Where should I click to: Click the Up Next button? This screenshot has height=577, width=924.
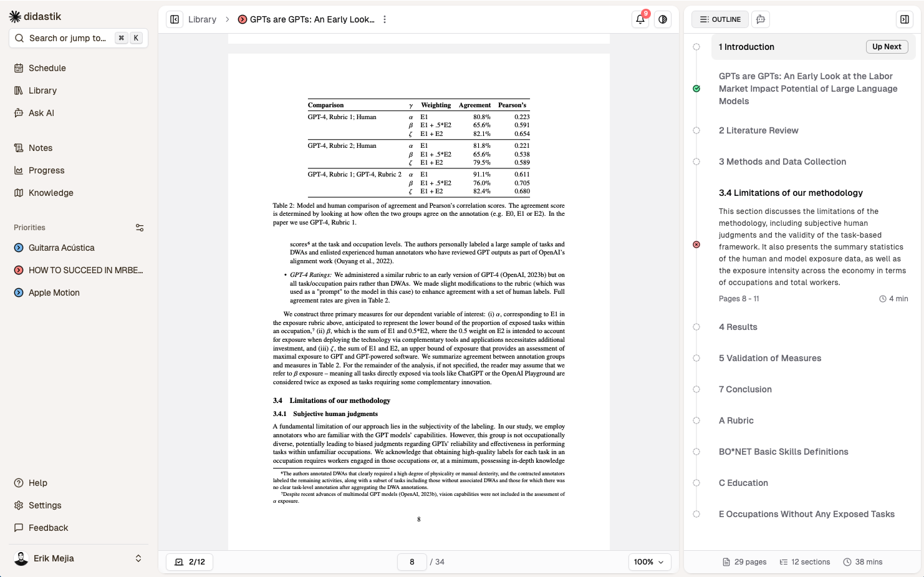(887, 47)
